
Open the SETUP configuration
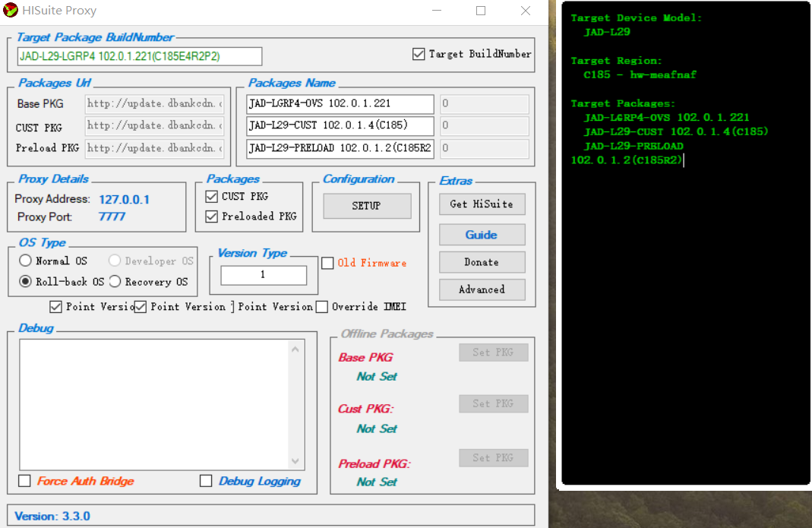[367, 206]
